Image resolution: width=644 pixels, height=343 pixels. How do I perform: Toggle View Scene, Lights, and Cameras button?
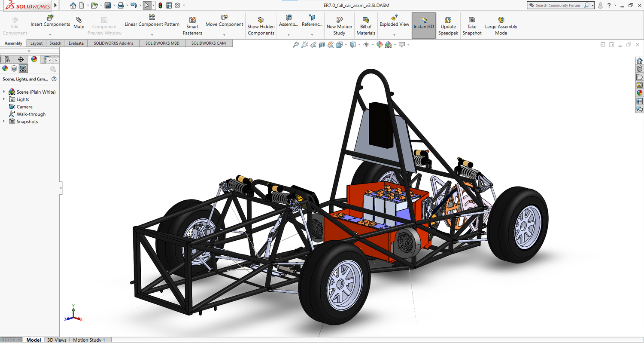[x=23, y=68]
